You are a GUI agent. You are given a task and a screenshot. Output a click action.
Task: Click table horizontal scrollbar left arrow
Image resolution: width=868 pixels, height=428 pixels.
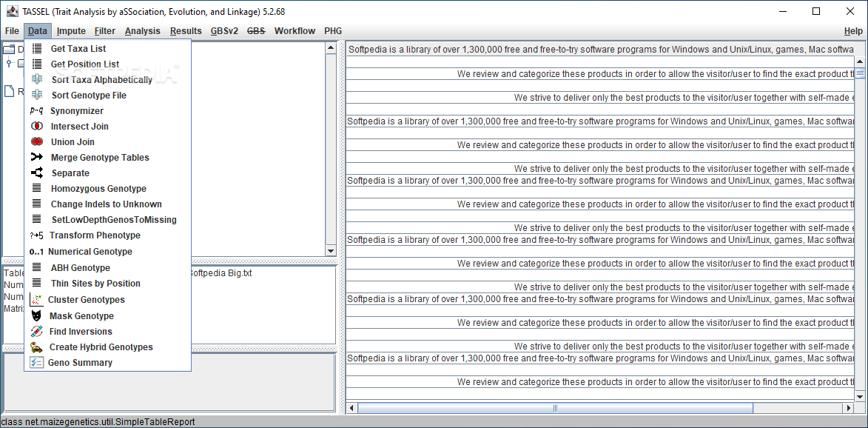pyautogui.click(x=351, y=408)
